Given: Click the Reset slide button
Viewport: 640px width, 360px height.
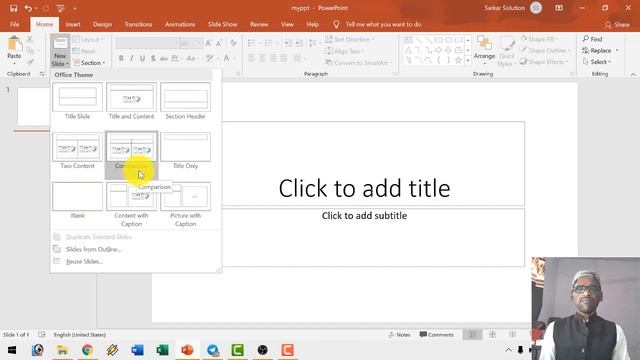Looking at the screenshot, I should coord(84,51).
